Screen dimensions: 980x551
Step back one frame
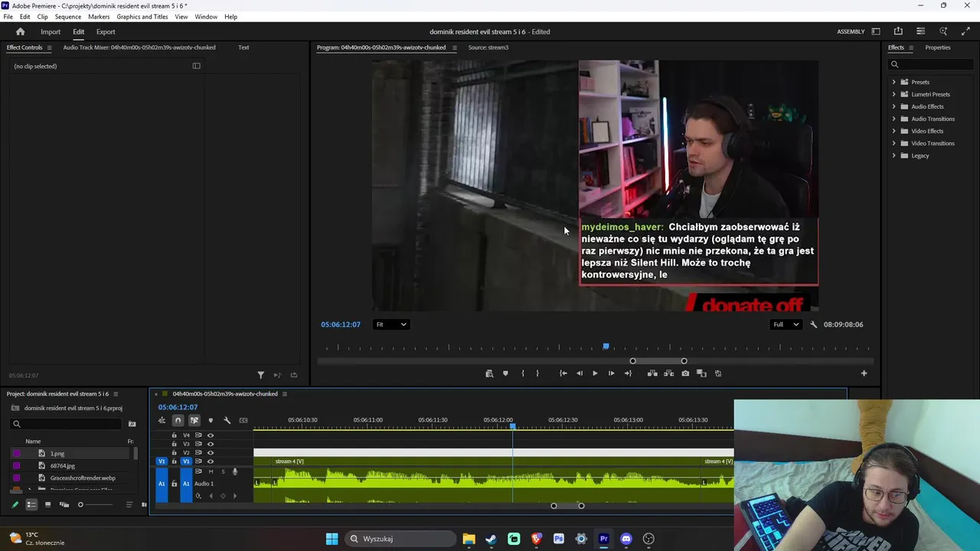[x=580, y=373]
